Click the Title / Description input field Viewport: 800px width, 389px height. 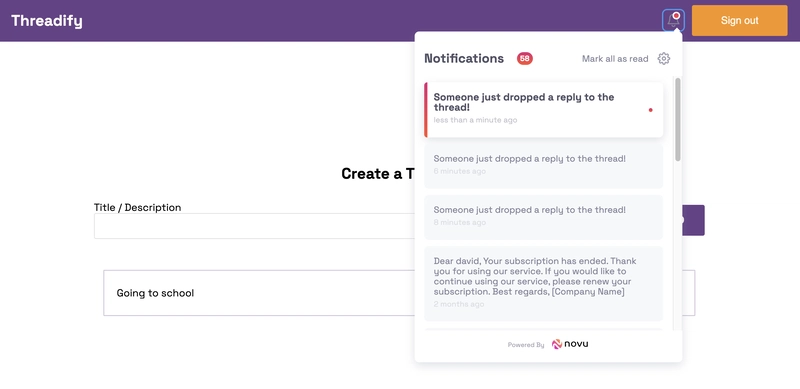[254, 226]
